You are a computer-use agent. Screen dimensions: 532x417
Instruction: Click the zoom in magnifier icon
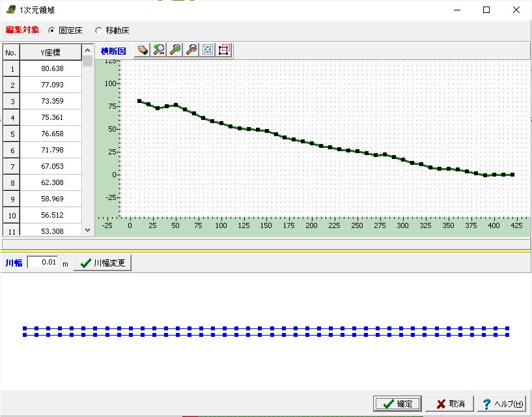175,50
